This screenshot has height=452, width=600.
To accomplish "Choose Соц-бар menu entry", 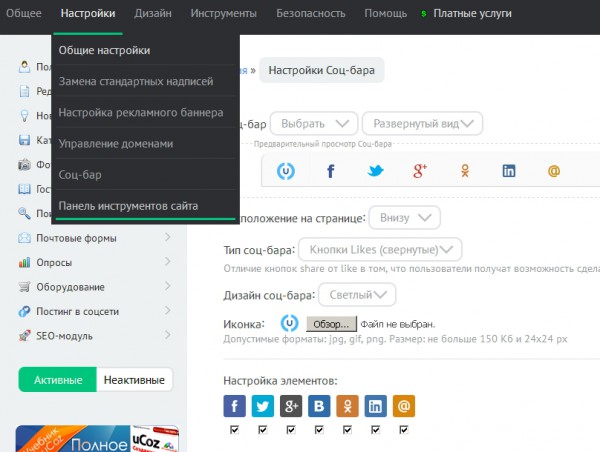I will [x=145, y=175].
